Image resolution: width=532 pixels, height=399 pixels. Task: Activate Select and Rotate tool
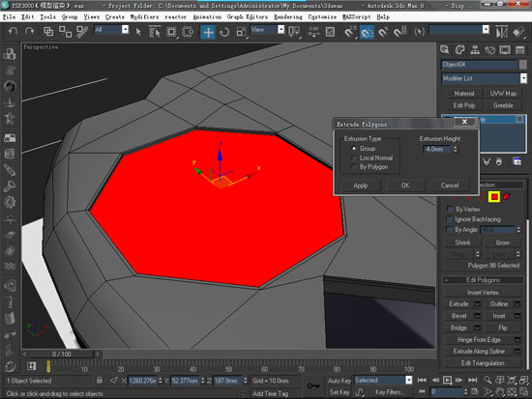pyautogui.click(x=224, y=32)
